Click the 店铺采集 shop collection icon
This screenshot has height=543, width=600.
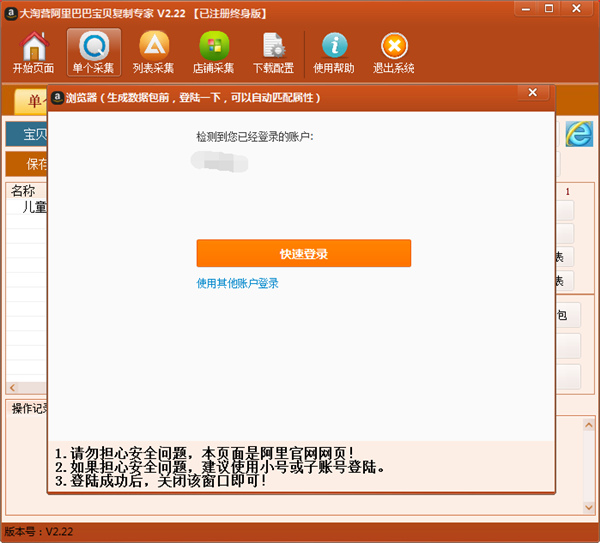(x=213, y=52)
